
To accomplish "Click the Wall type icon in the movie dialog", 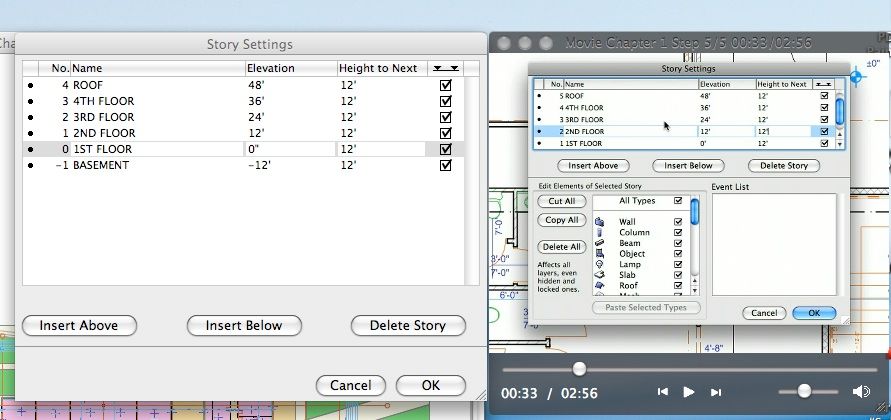I will click(x=599, y=222).
